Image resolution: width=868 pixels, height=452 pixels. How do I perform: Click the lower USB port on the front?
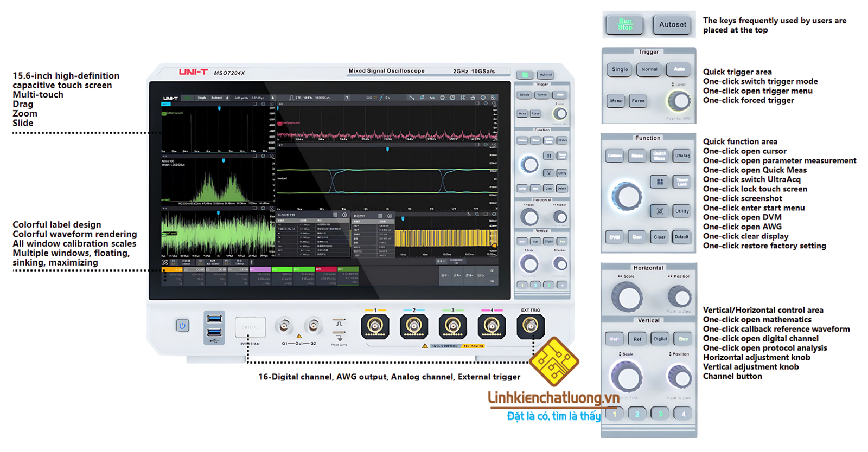point(214,332)
